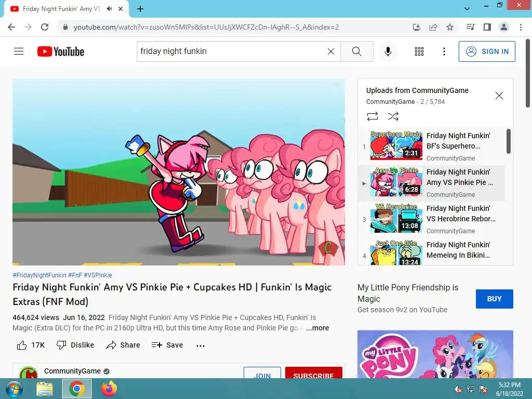Search with your voice microphone
The height and width of the screenshot is (399, 532).
[388, 51]
